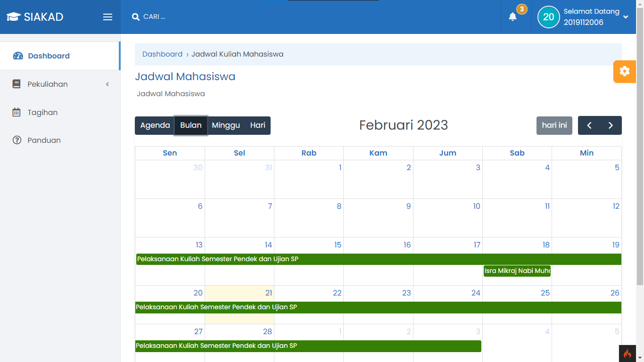Go to next month arrow
This screenshot has width=644, height=362.
click(611, 125)
